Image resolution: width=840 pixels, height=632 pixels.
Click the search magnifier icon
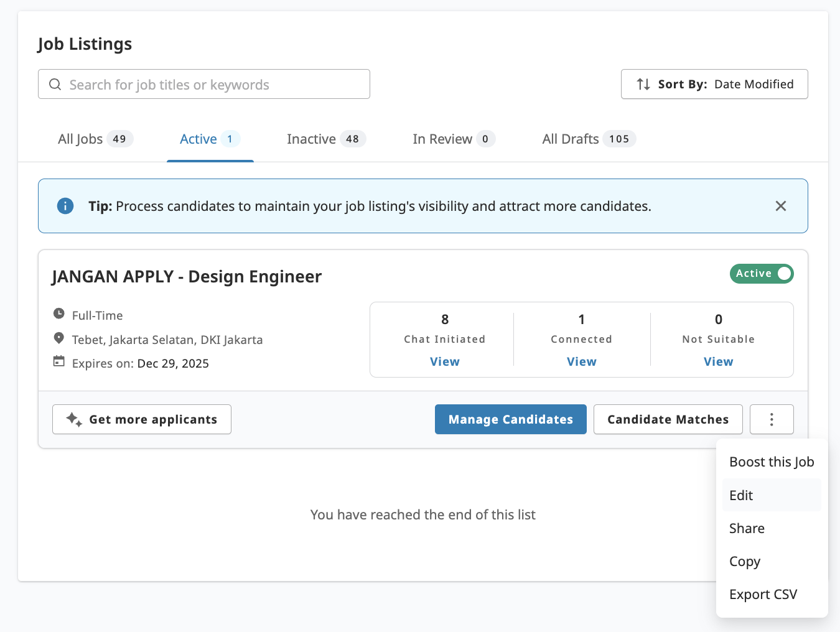55,84
